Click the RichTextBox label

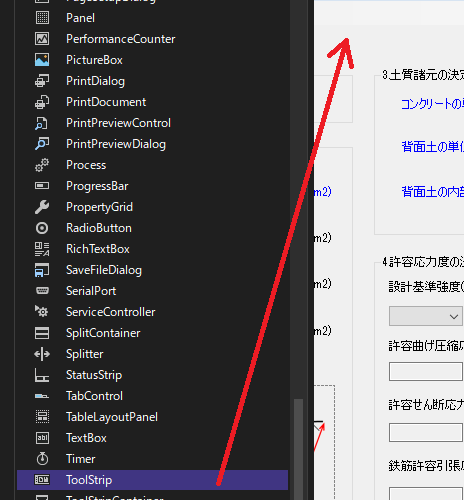pos(98,249)
